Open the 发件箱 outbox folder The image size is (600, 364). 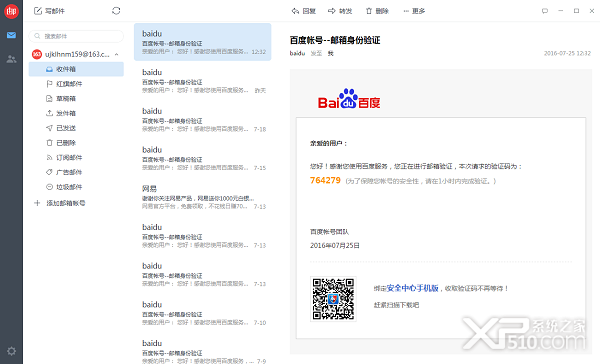pyautogui.click(x=76, y=113)
